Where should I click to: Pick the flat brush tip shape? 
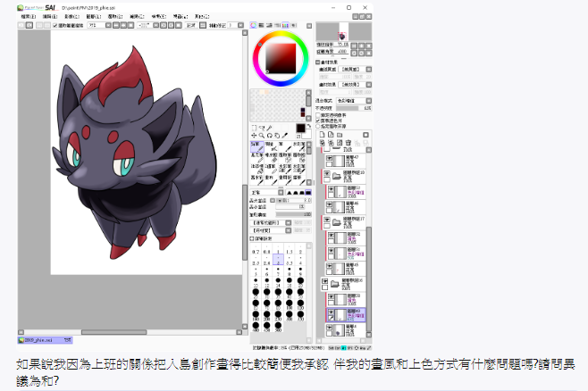(x=308, y=193)
